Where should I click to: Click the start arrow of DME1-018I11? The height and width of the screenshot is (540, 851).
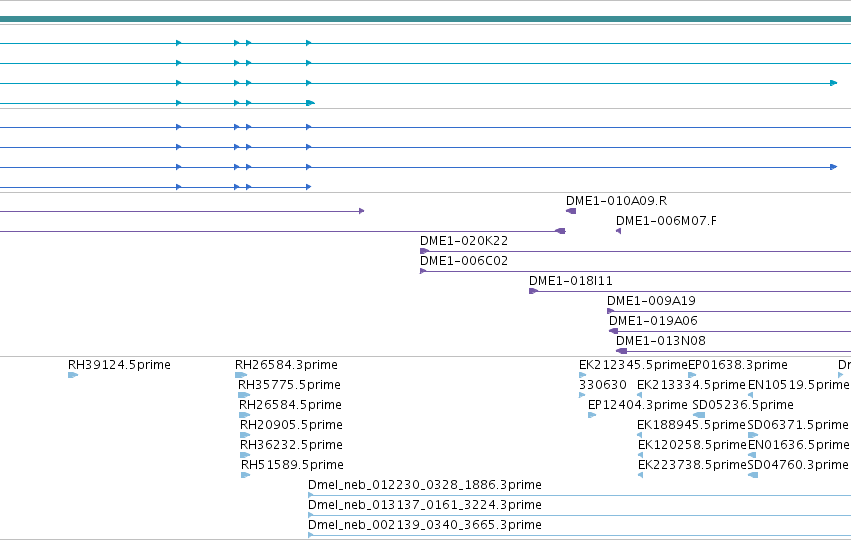pos(534,291)
